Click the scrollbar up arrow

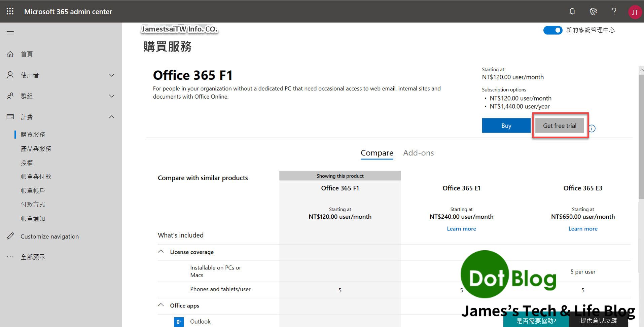click(641, 70)
